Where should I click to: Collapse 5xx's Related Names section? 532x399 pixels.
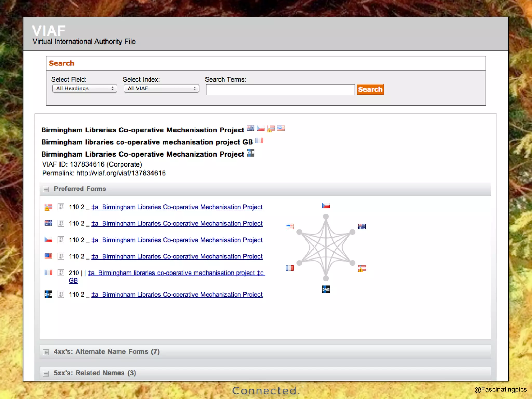click(x=46, y=374)
